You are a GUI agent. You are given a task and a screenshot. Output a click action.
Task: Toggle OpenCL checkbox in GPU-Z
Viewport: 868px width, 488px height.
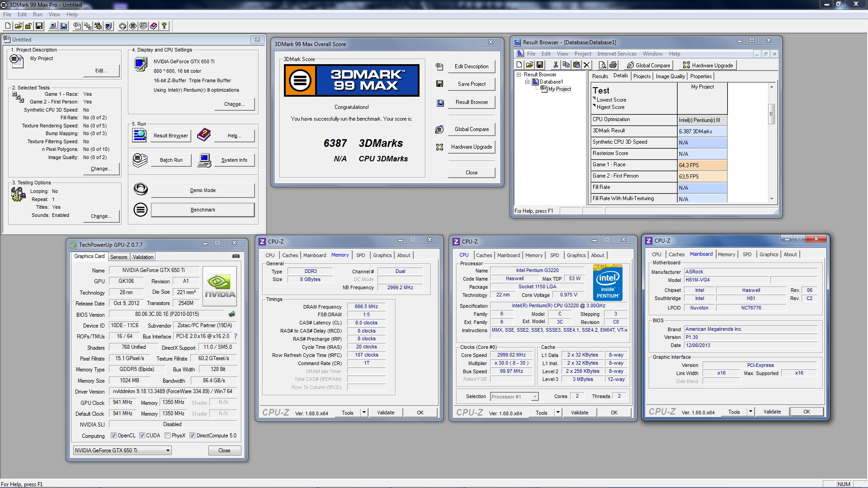click(x=113, y=436)
